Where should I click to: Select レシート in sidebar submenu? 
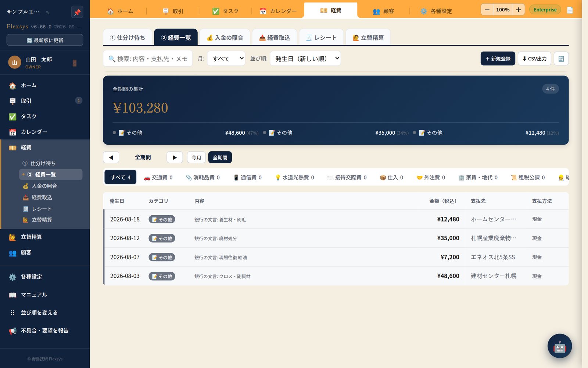[x=51, y=209]
